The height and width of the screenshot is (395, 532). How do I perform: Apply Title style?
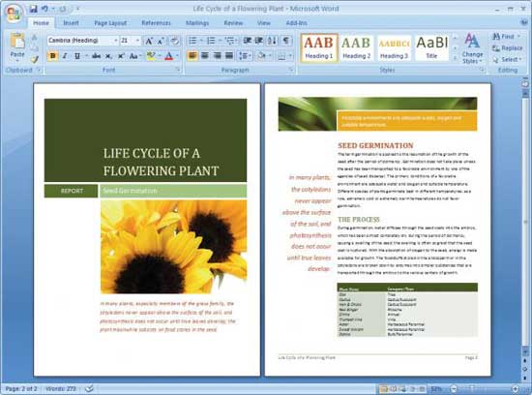(x=431, y=47)
